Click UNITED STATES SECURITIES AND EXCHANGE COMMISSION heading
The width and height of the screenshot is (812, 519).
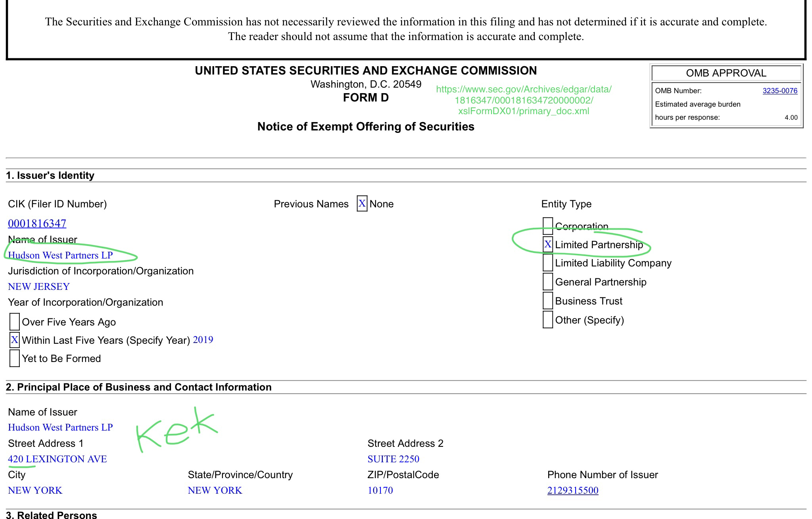coord(366,71)
